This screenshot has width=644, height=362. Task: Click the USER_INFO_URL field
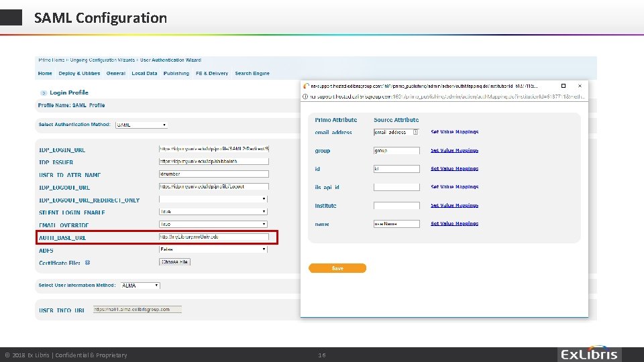coord(137,310)
